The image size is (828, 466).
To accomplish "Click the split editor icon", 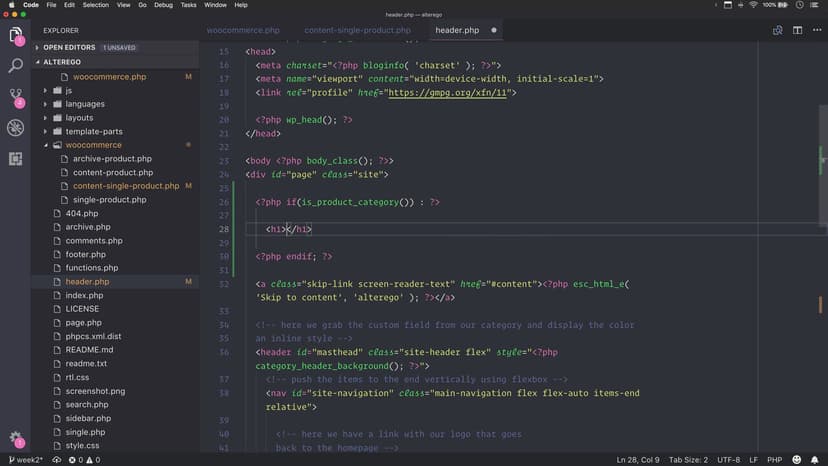I will point(797,30).
